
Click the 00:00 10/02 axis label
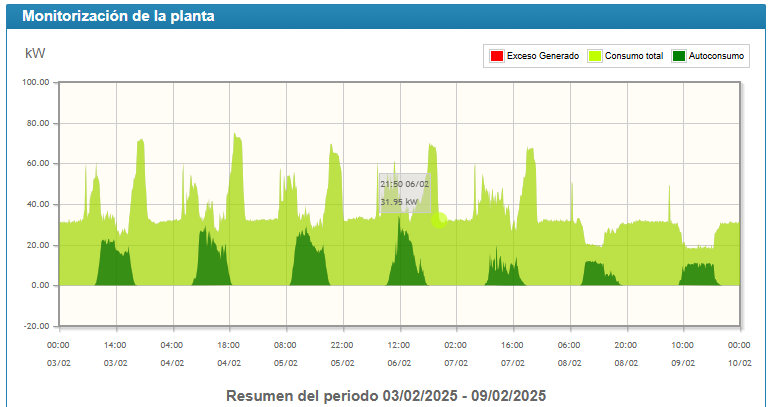[x=739, y=354]
